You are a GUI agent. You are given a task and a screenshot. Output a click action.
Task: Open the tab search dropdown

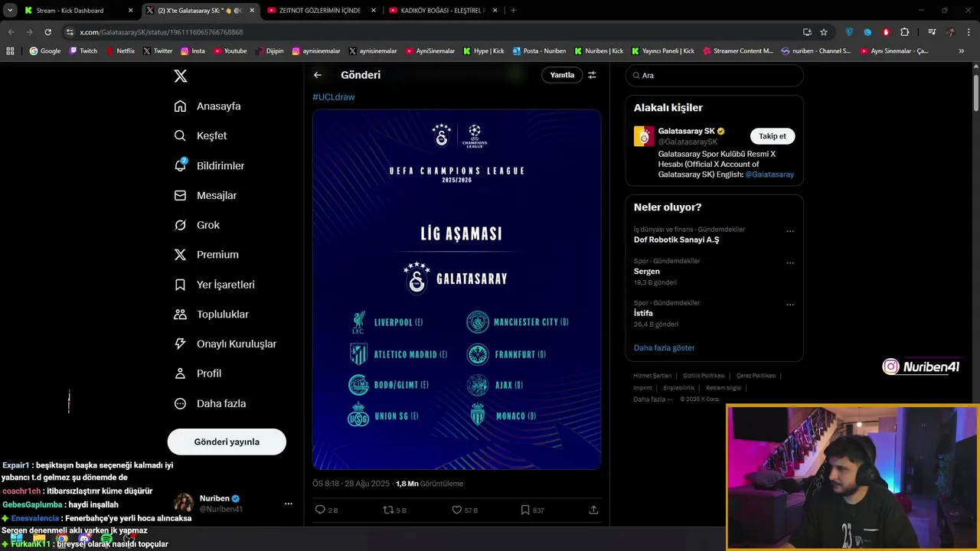[x=10, y=11]
